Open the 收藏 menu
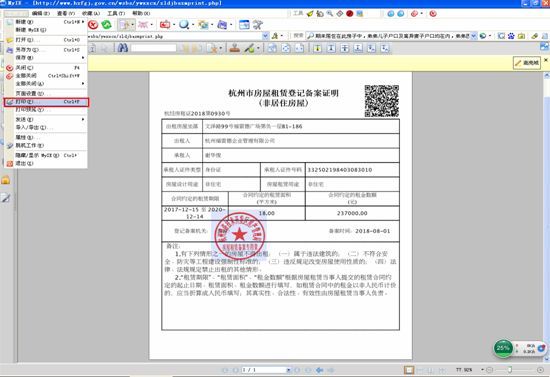Image resolution: width=550 pixels, height=377 pixels. (91, 13)
